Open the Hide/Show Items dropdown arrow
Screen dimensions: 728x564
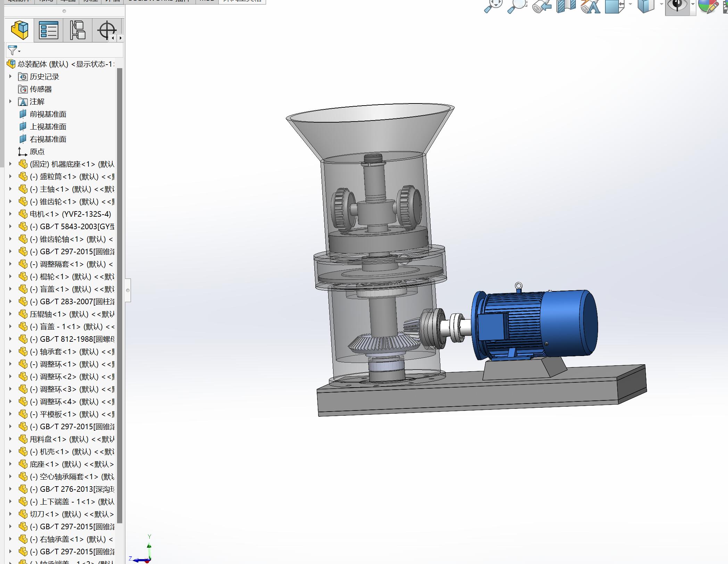[x=693, y=5]
